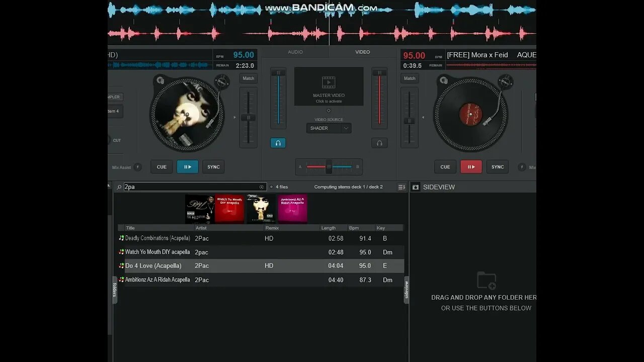
Task: Click the add folder icon in Sideview
Action: click(x=487, y=280)
